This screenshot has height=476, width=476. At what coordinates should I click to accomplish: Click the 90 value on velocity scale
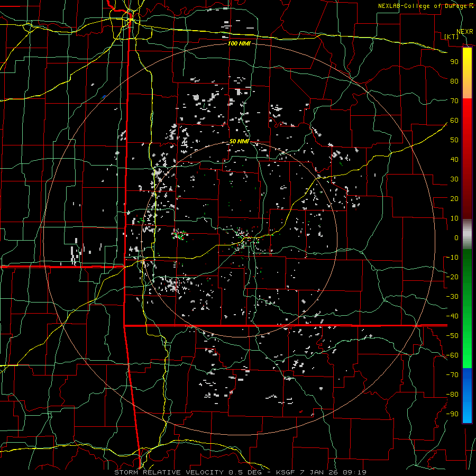[x=454, y=62]
